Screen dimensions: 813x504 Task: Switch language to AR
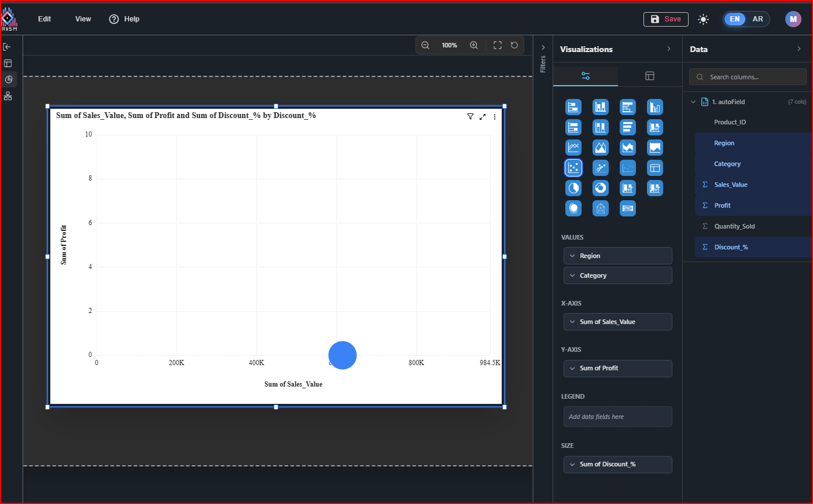pyautogui.click(x=757, y=19)
